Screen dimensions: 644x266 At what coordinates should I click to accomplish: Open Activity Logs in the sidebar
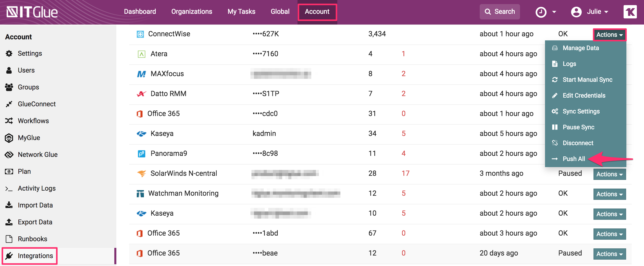(x=36, y=188)
